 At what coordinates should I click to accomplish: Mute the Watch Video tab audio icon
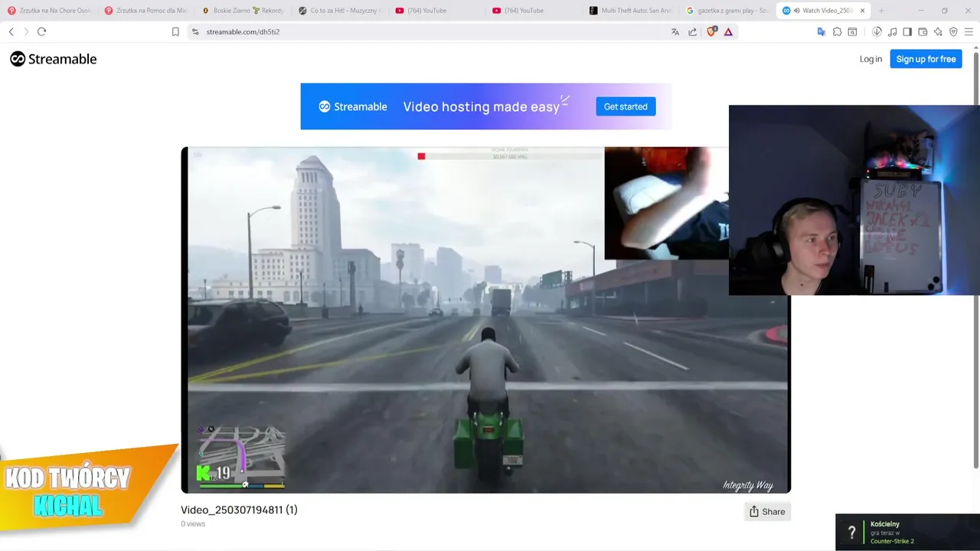(x=796, y=11)
